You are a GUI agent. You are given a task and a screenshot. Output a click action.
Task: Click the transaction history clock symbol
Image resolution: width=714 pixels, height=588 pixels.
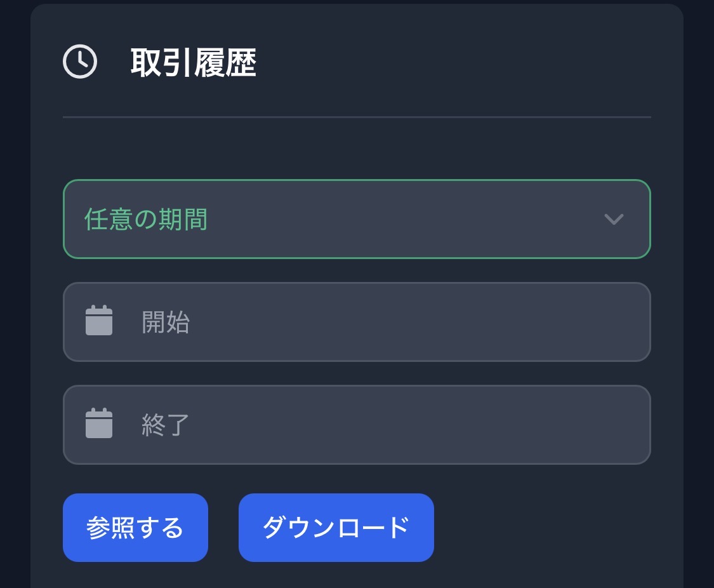(x=80, y=62)
